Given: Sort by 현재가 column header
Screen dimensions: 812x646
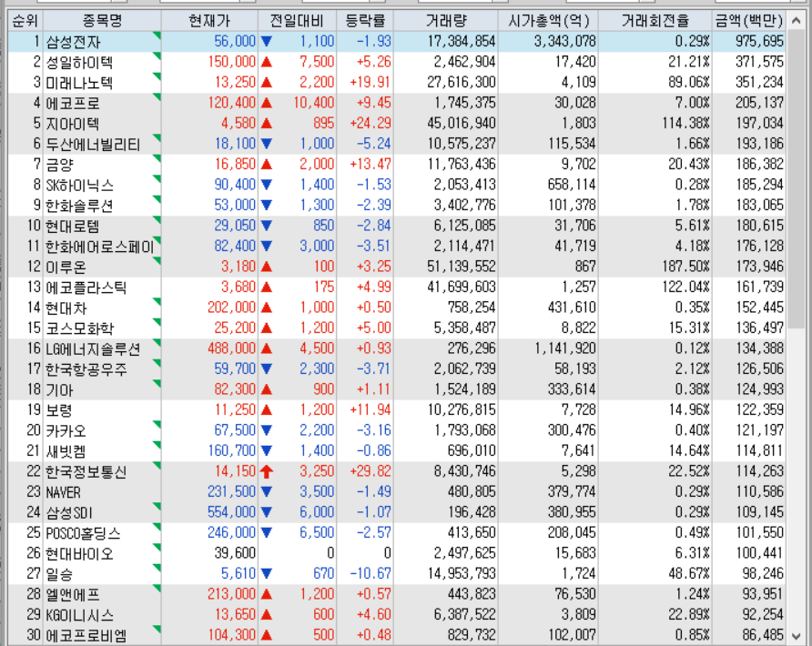Looking at the screenshot, I should point(209,21).
